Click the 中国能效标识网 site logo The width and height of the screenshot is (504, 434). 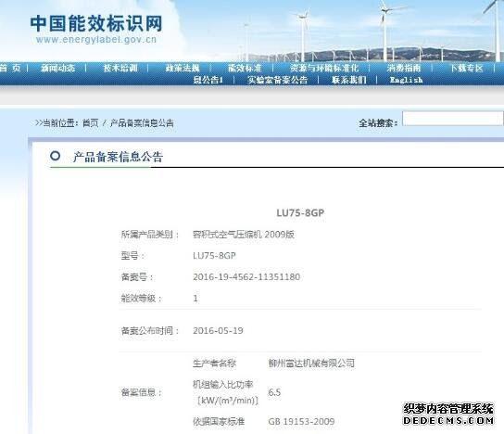[96, 23]
